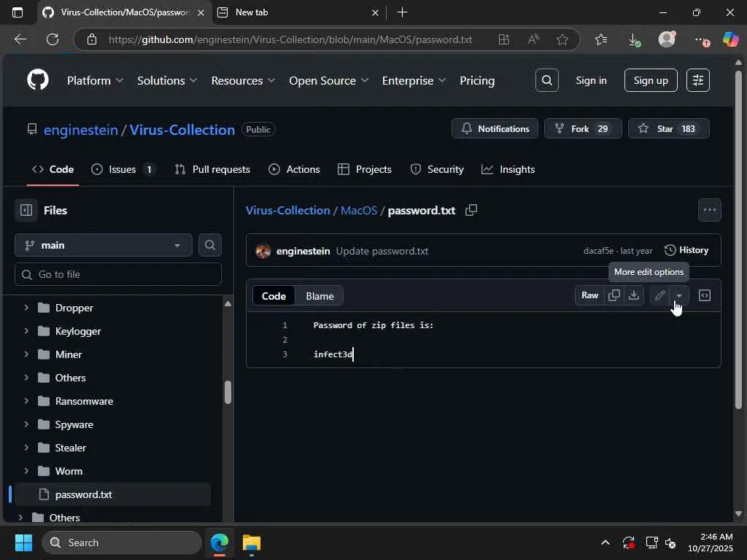Open the Security tab
The height and width of the screenshot is (560, 747).
click(437, 169)
